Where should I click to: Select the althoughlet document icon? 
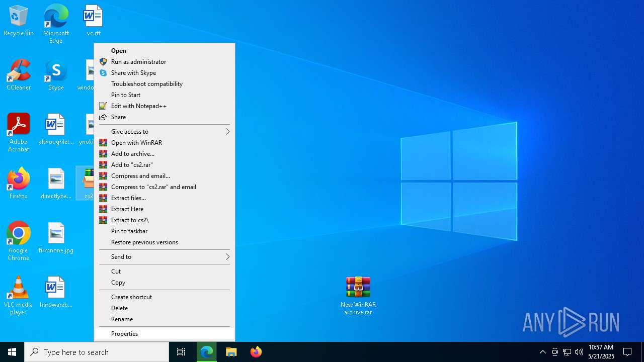(x=56, y=130)
